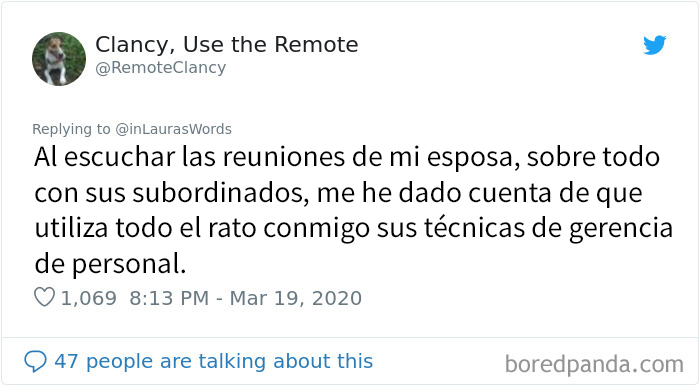
Task: Visit the @RemoteClancy handle
Action: click(x=161, y=68)
